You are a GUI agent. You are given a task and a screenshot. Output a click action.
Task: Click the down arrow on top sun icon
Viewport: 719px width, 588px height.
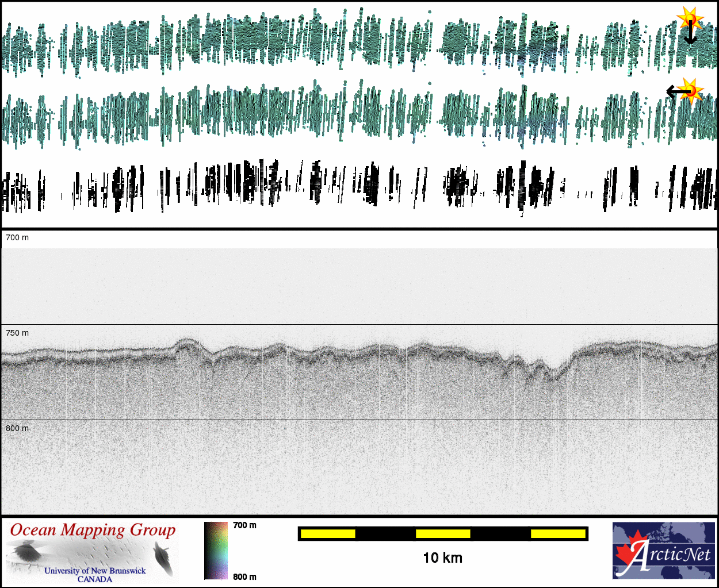point(690,36)
